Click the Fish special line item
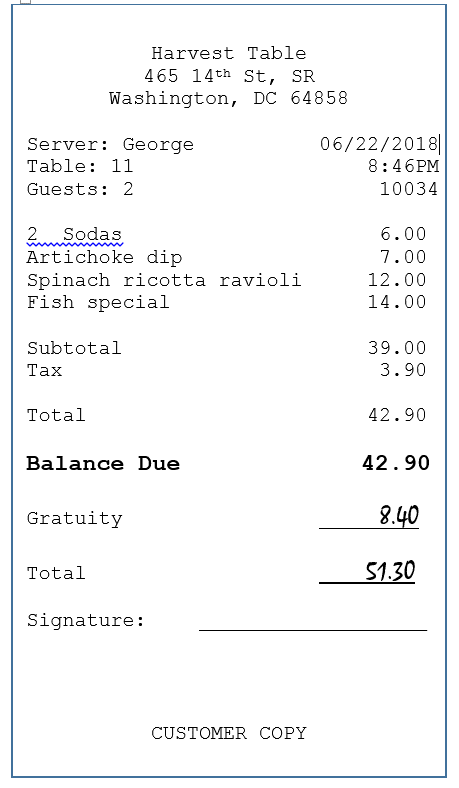459x788 pixels. click(x=98, y=302)
